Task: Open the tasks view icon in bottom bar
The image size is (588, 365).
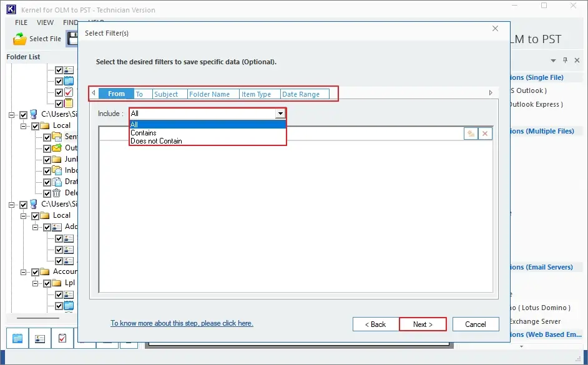Action: [62, 338]
